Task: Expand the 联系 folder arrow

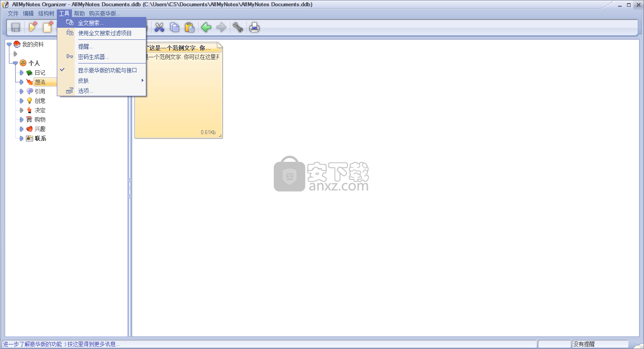Action: [x=21, y=138]
